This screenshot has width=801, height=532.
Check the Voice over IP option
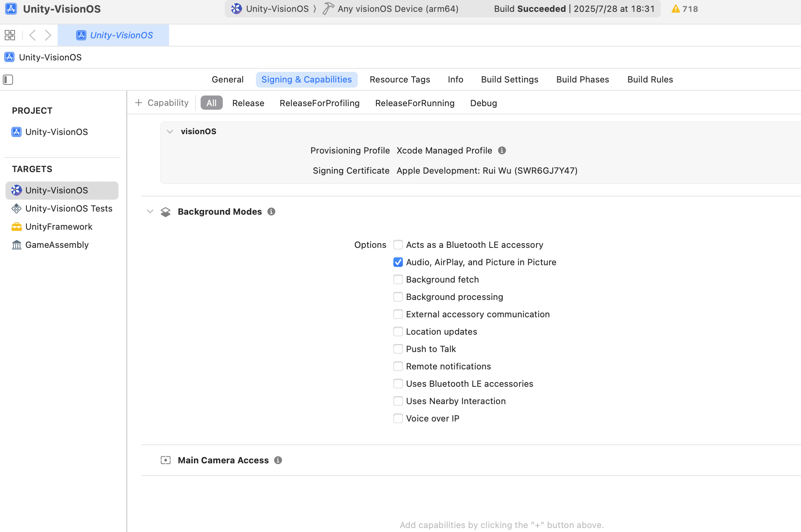[x=398, y=418]
